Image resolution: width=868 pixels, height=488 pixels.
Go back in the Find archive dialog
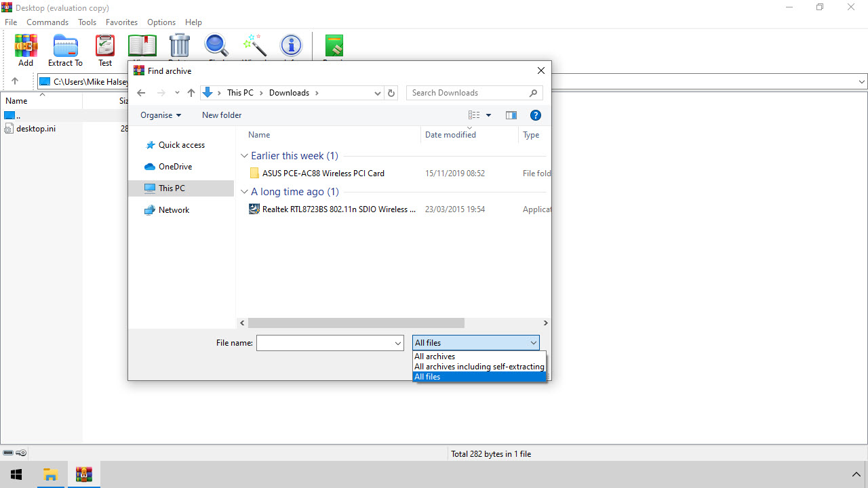click(x=141, y=93)
